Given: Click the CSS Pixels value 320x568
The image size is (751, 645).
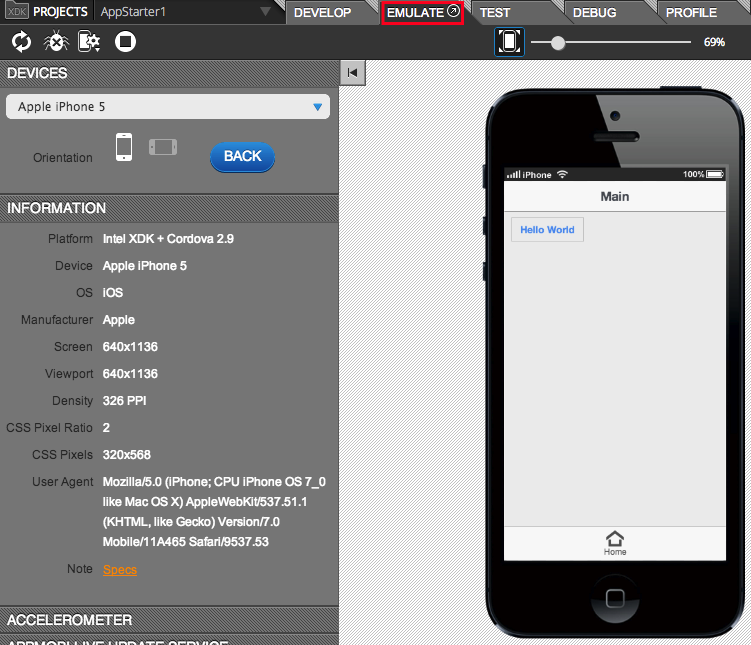Looking at the screenshot, I should pyautogui.click(x=126, y=455).
